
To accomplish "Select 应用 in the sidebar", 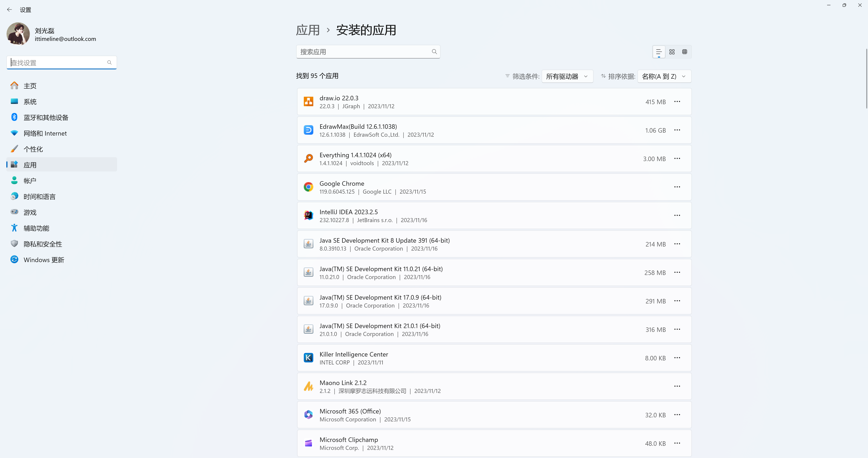I will click(62, 165).
